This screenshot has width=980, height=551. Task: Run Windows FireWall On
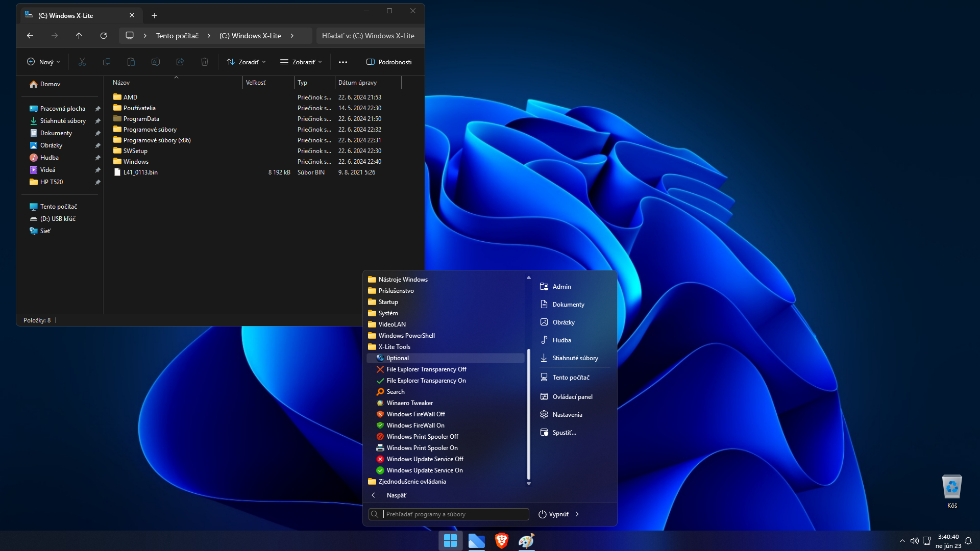click(415, 425)
